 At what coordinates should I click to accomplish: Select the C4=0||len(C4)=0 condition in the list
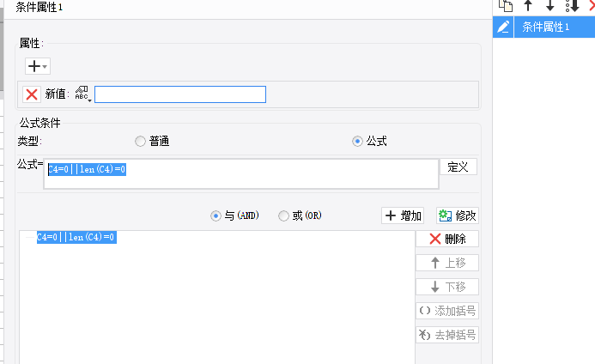click(x=76, y=237)
